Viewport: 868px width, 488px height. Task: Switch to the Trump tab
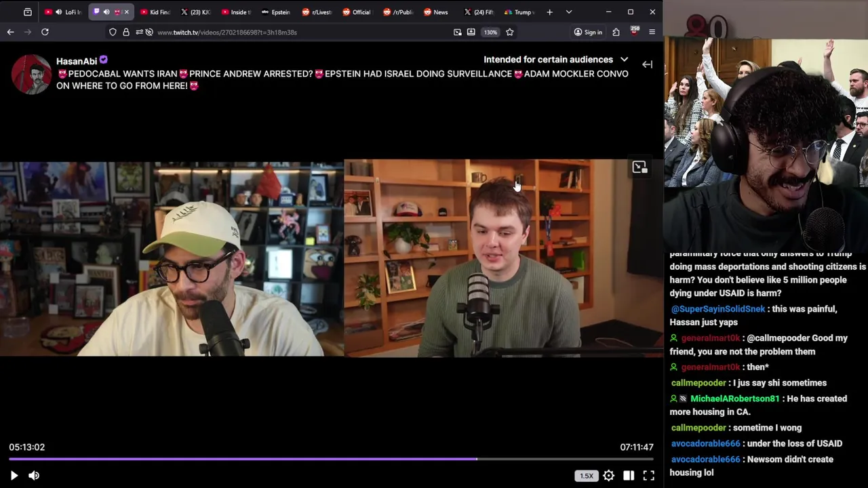(x=519, y=12)
